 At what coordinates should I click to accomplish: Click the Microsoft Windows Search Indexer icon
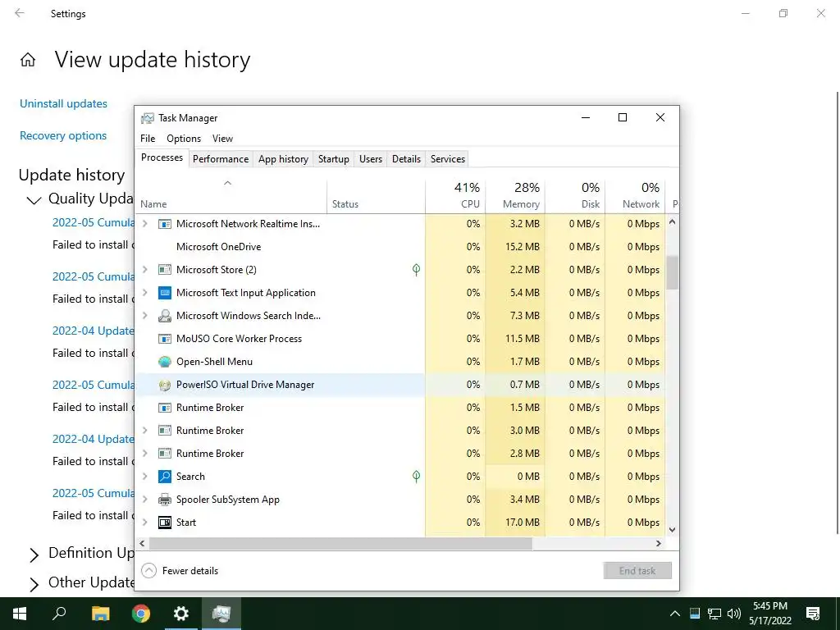point(164,316)
